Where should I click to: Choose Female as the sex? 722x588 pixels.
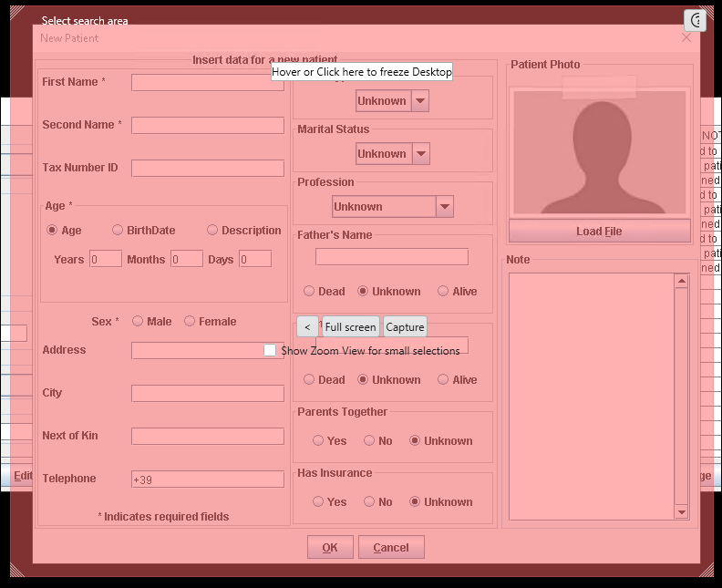pyautogui.click(x=190, y=321)
